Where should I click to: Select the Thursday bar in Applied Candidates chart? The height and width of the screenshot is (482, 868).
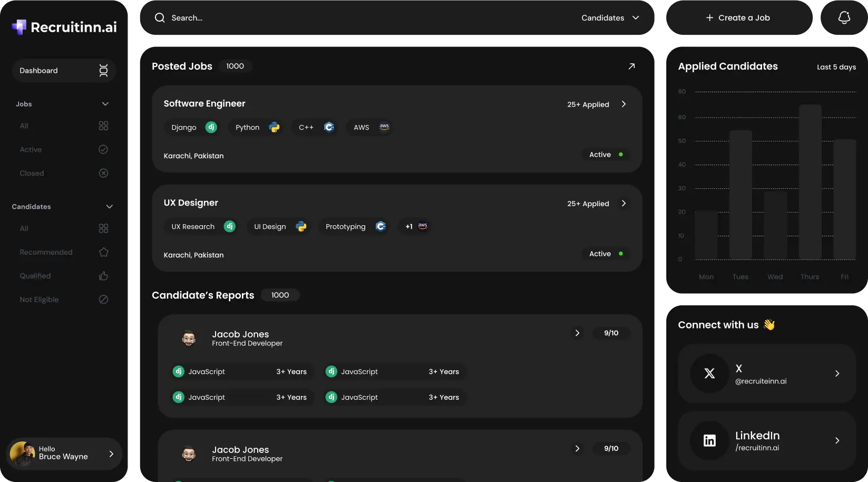(810, 179)
